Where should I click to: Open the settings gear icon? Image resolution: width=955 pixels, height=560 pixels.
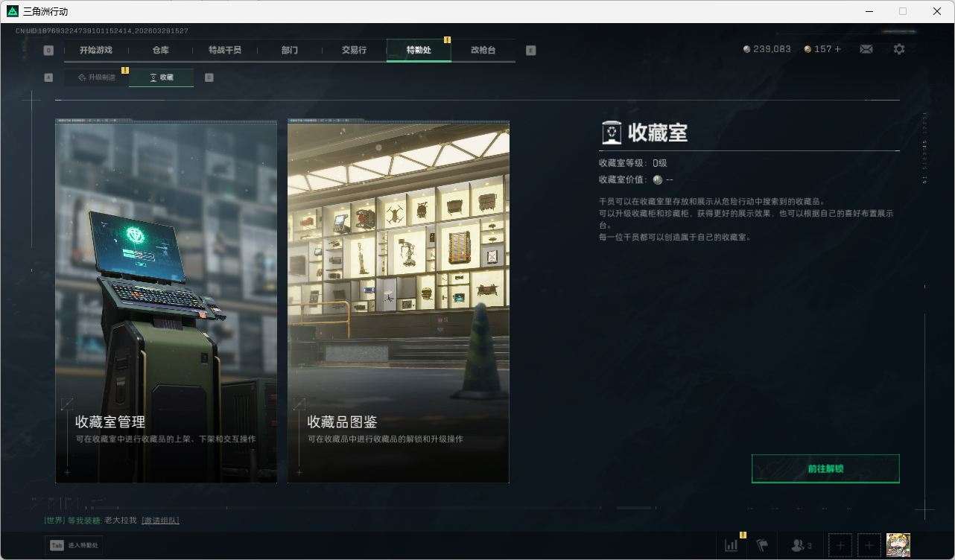pyautogui.click(x=899, y=49)
